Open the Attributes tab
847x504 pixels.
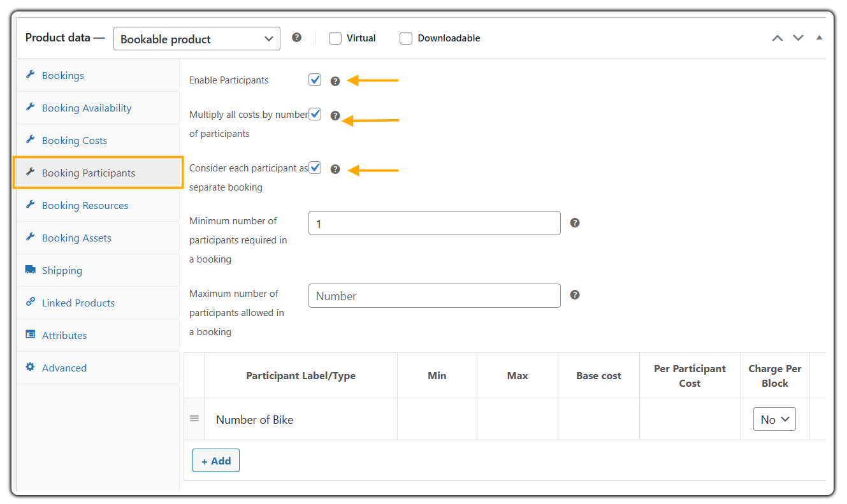point(98,335)
